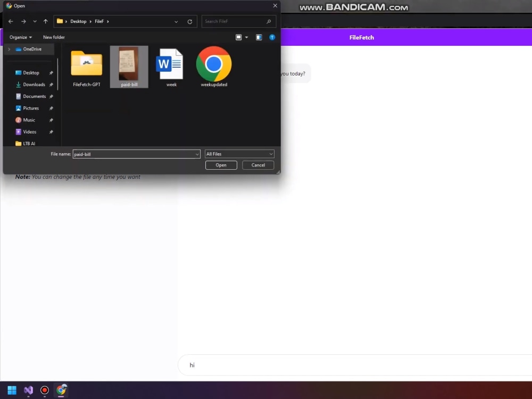532x399 pixels.
Task: Expand the address bar history dropdown
Action: (176, 22)
